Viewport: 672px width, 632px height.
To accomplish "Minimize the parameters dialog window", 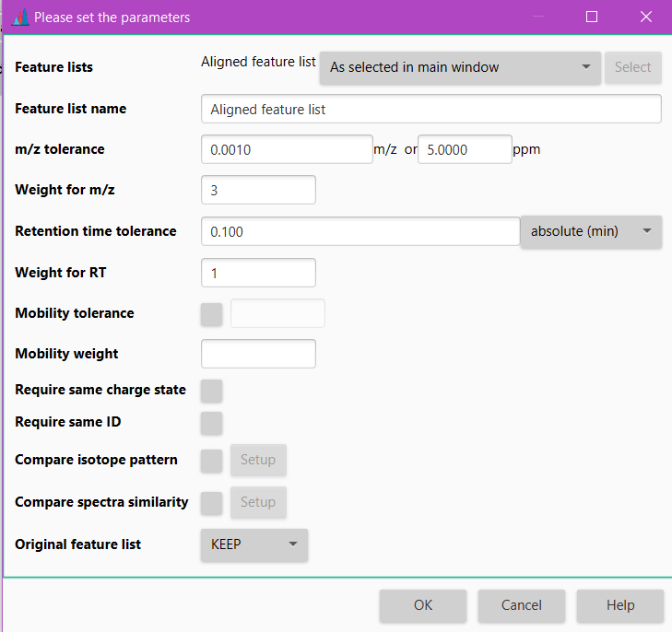I will (538, 17).
